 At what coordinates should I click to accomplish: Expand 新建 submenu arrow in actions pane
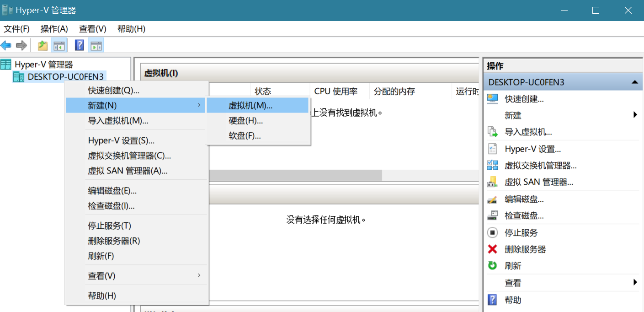[x=635, y=115]
